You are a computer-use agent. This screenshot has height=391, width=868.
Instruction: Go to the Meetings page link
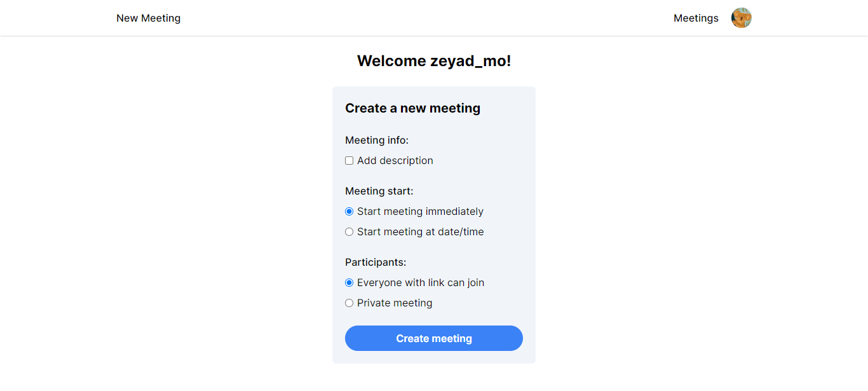(x=696, y=18)
